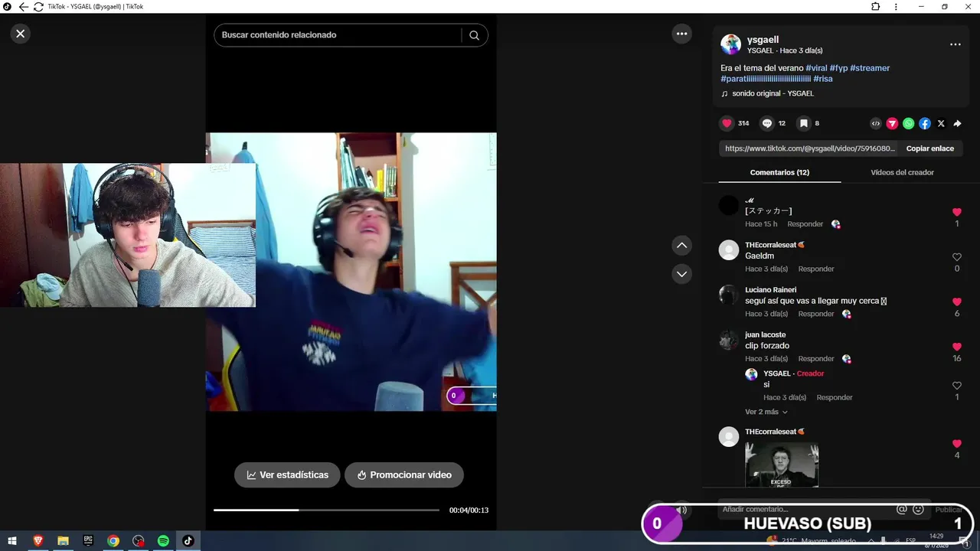
Task: Expand Ver 2 más replies
Action: (766, 412)
